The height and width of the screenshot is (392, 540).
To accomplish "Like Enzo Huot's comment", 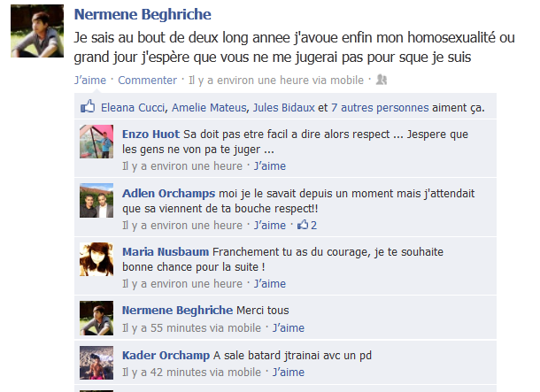I will coord(270,166).
